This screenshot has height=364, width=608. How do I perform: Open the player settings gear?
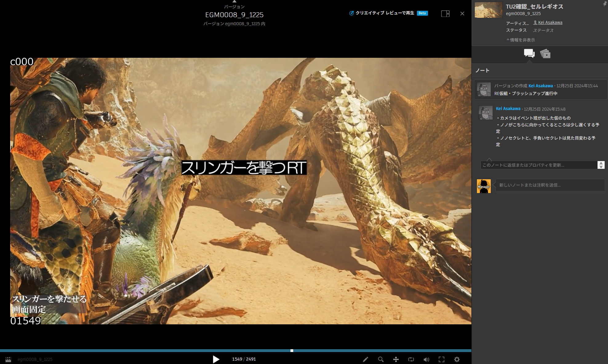457,359
